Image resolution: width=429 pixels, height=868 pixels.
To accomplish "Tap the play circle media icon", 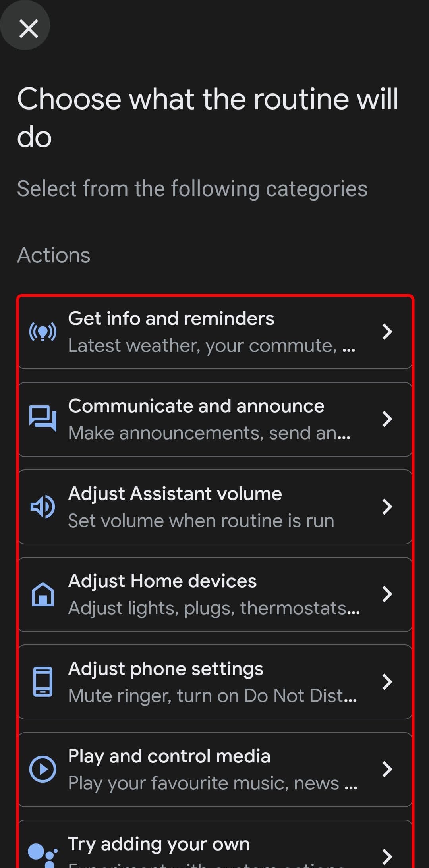I will tap(43, 769).
